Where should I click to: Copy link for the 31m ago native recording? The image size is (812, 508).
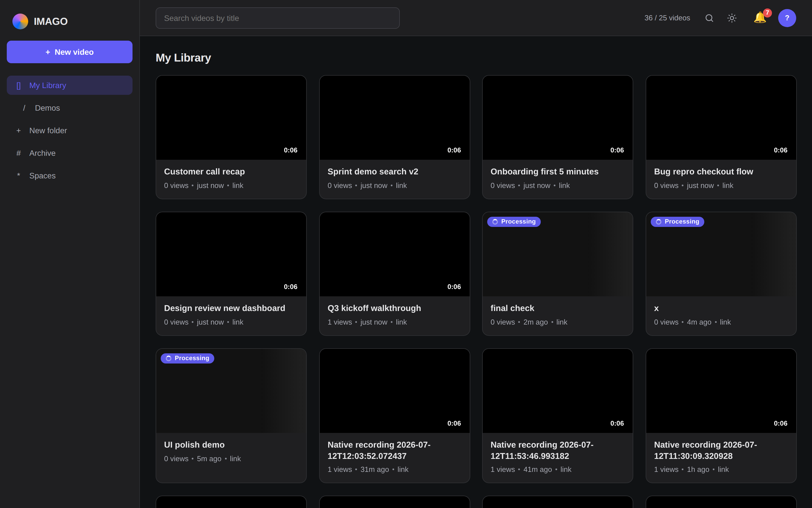tap(403, 469)
